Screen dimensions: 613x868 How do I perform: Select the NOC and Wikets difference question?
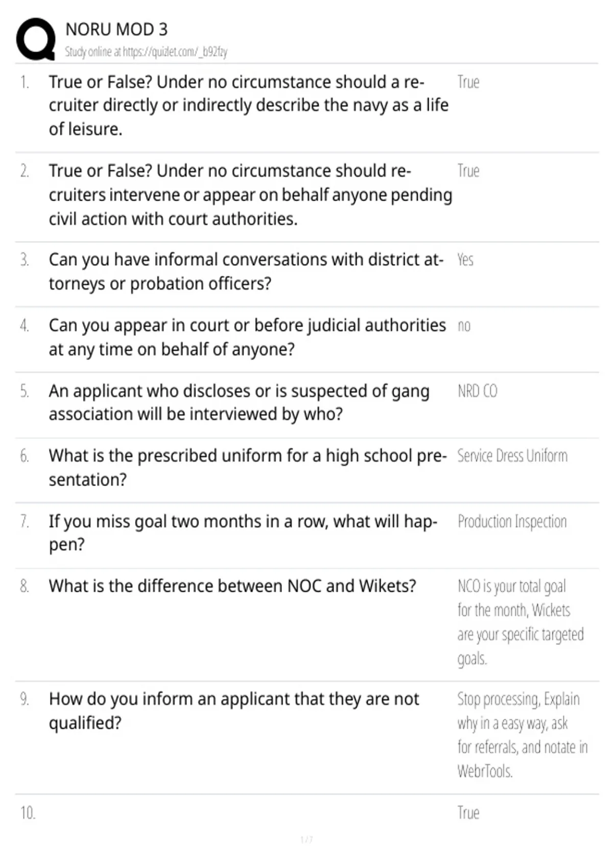click(x=232, y=586)
